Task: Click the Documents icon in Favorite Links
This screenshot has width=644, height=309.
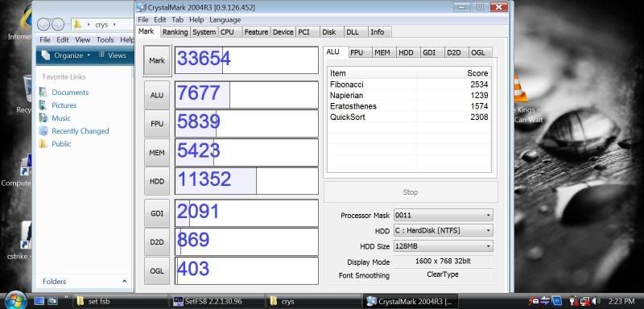Action: click(x=43, y=93)
